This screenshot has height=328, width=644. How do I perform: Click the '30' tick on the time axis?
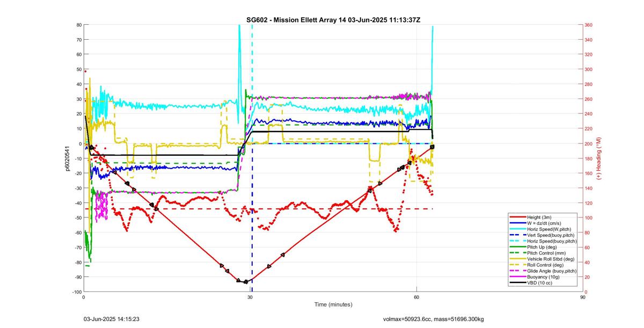(x=250, y=297)
